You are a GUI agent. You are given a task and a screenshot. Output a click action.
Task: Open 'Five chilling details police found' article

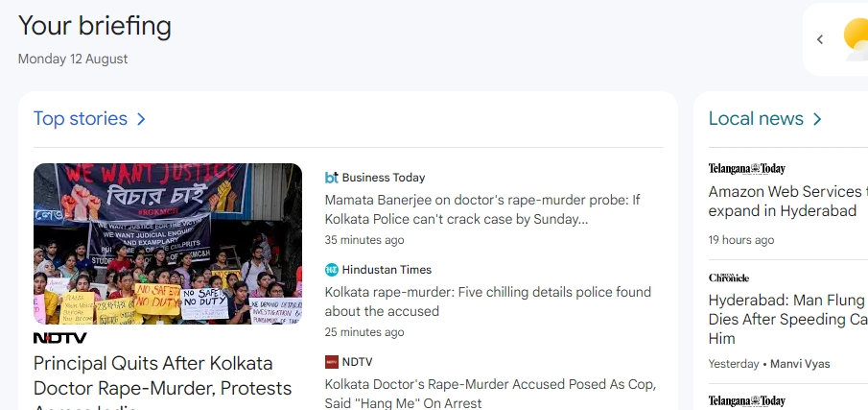[487, 301]
